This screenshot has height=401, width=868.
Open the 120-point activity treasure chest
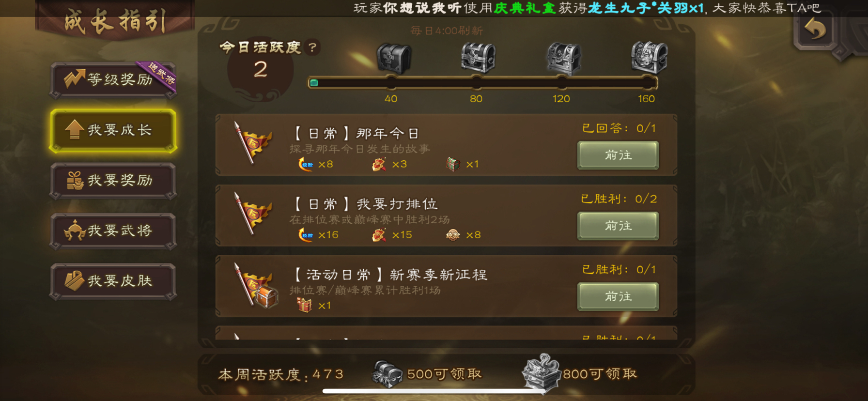[x=563, y=58]
